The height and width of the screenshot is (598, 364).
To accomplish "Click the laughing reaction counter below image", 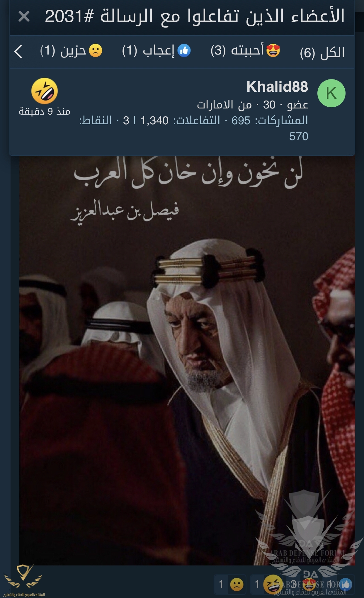I will [266, 584].
